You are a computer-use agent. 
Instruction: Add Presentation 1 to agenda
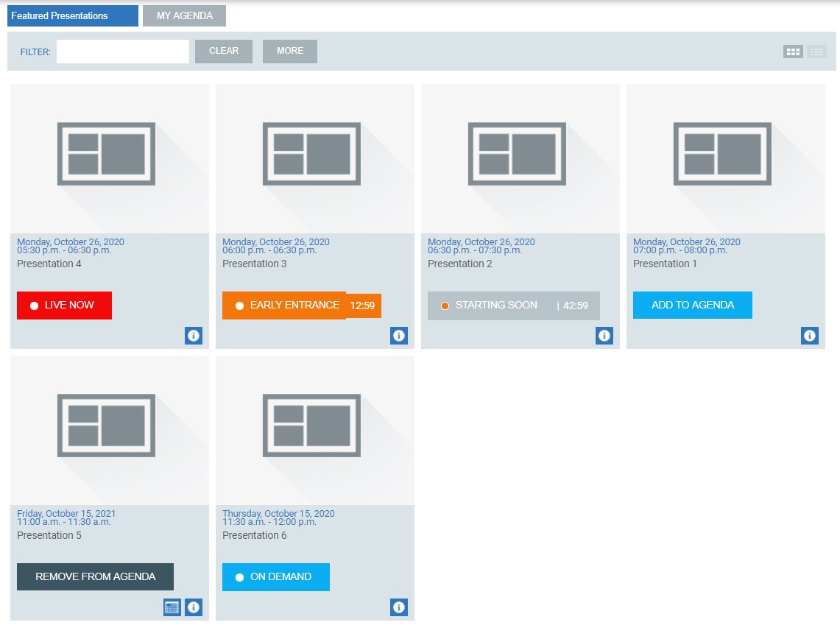coord(693,306)
